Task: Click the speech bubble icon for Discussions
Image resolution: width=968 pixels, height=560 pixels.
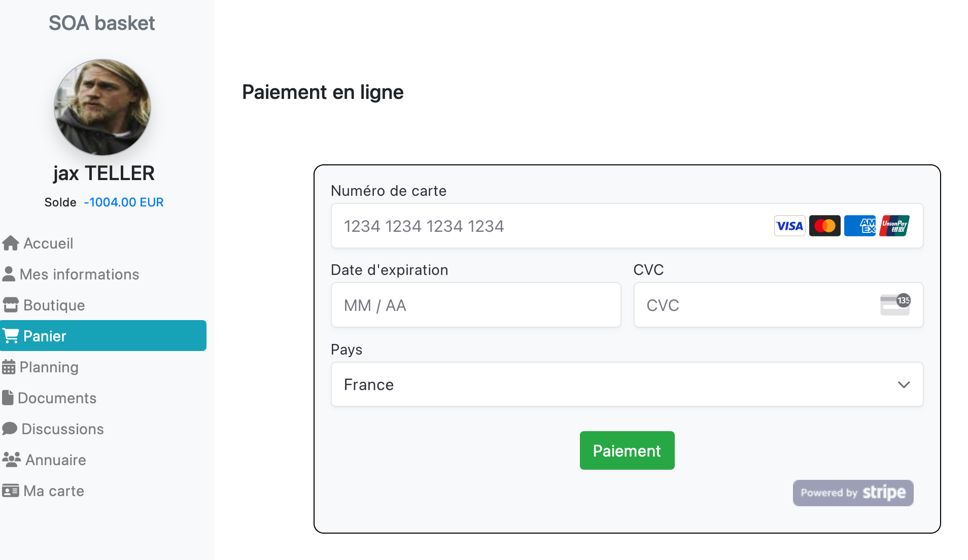Action: (10, 429)
